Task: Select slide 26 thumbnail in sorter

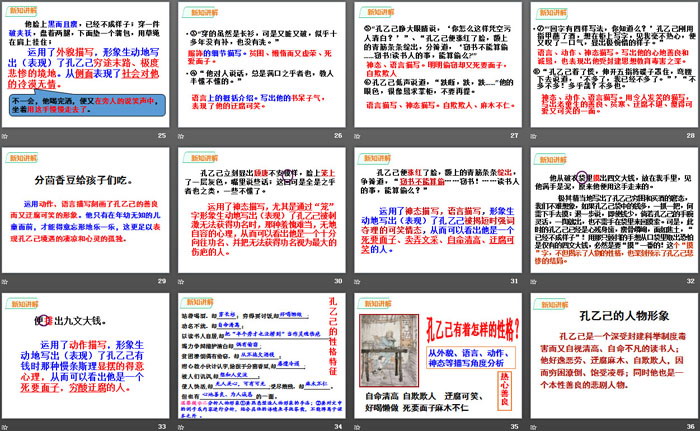Action: (x=262, y=65)
